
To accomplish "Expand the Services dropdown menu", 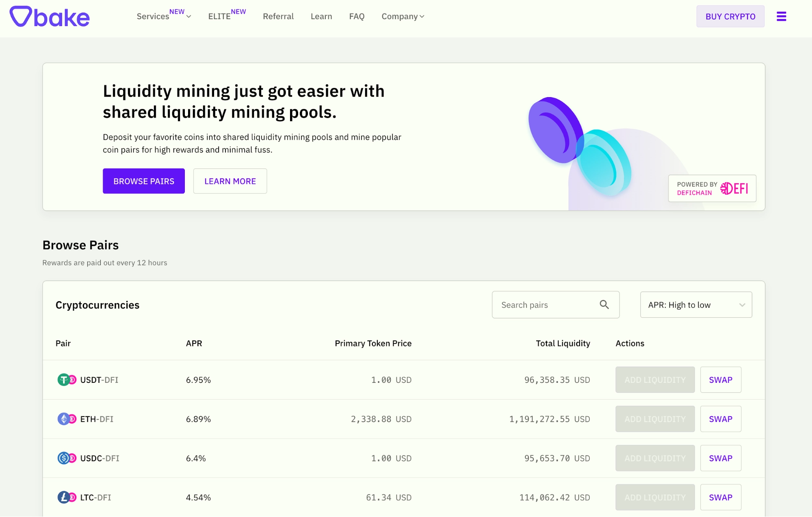I will pyautogui.click(x=164, y=16).
